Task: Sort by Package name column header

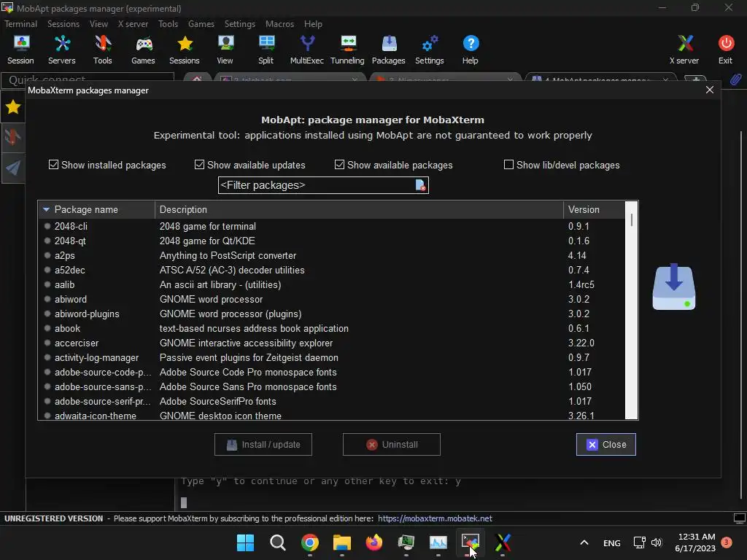Action: [x=97, y=209]
